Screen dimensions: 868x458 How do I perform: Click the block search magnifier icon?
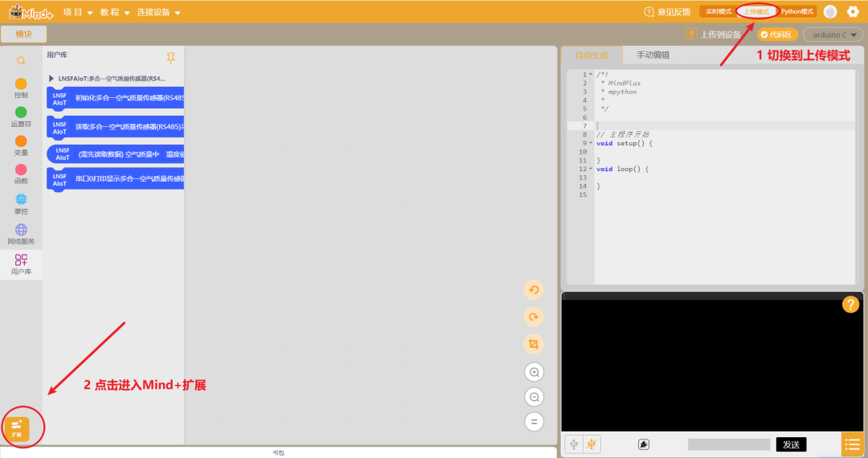coord(21,61)
